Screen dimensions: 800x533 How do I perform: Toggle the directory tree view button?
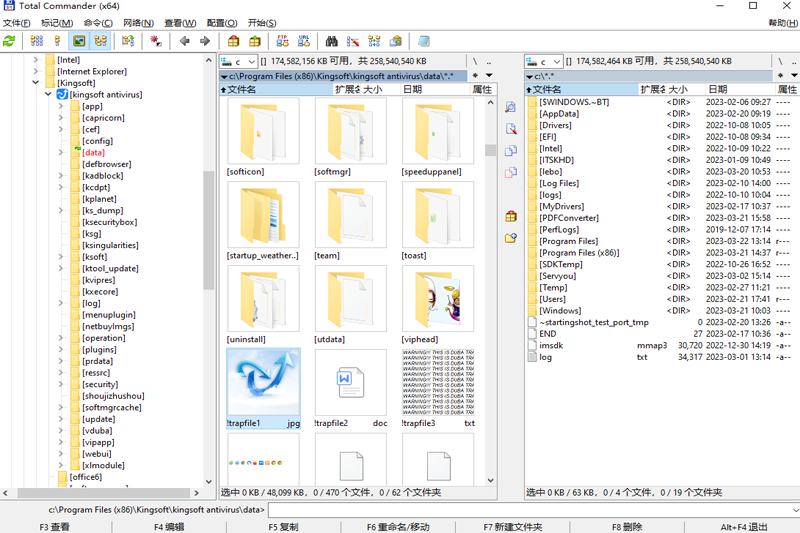pos(101,41)
